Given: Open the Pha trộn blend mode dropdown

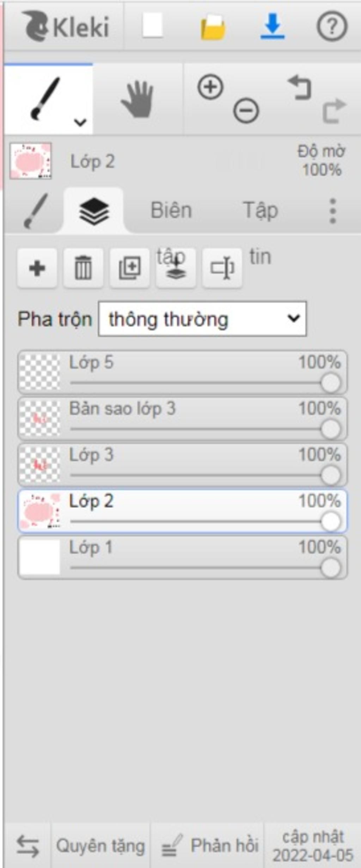Looking at the screenshot, I should [x=202, y=319].
